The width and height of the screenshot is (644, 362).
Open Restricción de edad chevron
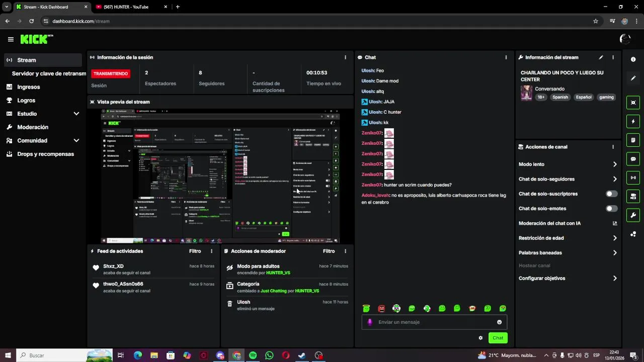click(615, 238)
